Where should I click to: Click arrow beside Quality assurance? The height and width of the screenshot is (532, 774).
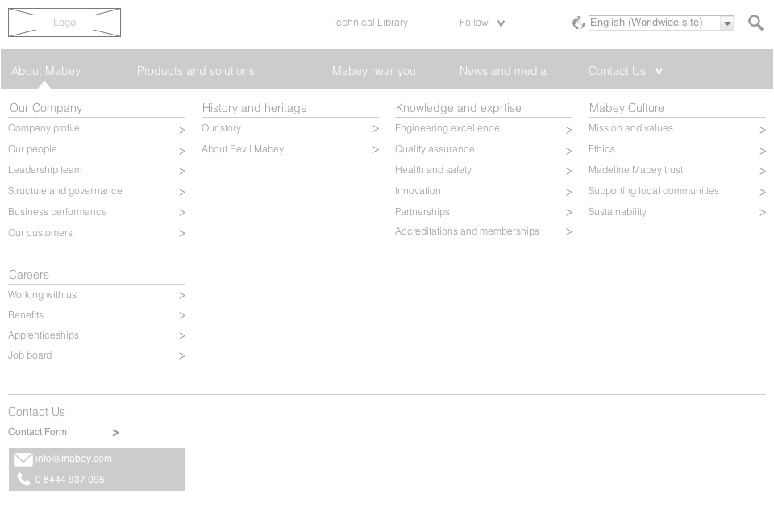point(569,151)
